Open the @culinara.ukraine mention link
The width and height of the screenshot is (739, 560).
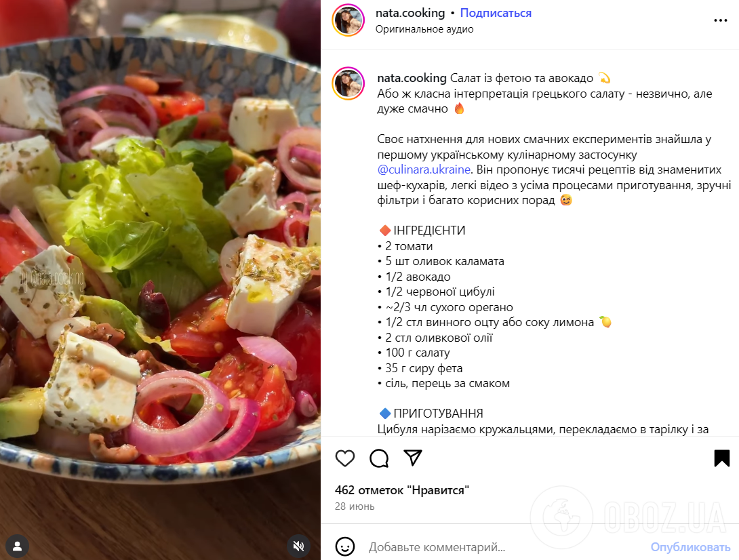point(424,169)
